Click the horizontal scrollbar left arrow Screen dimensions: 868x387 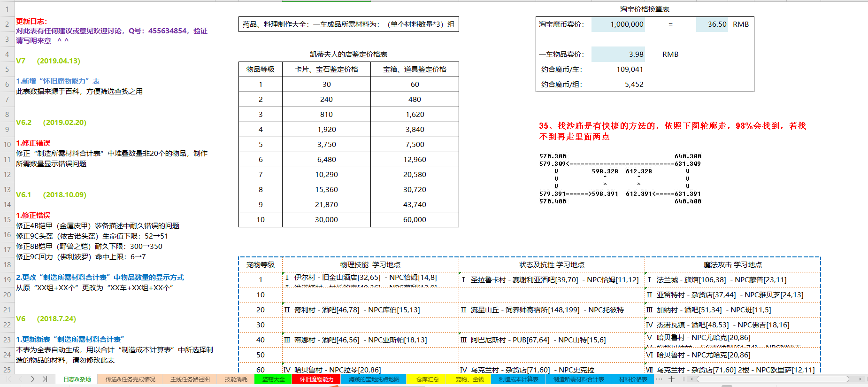tap(691, 379)
